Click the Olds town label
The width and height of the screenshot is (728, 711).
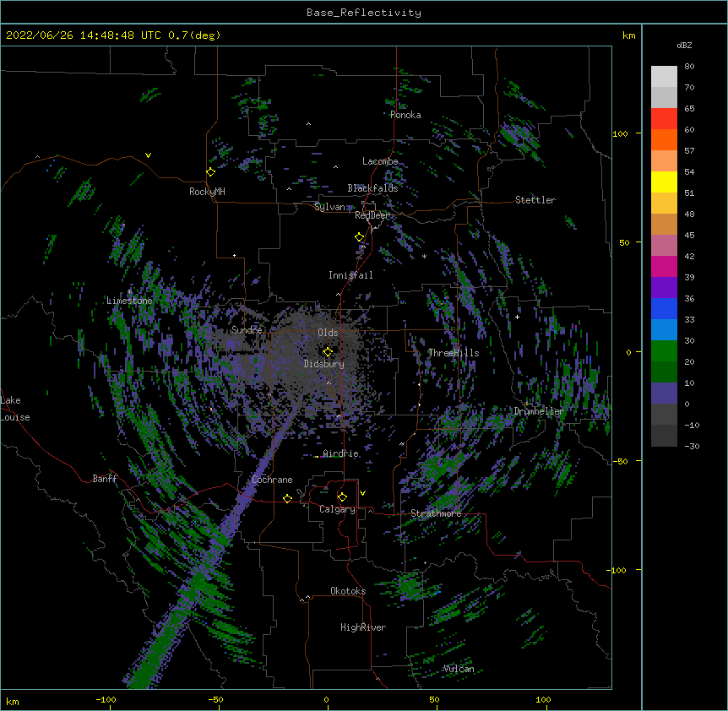click(x=328, y=333)
